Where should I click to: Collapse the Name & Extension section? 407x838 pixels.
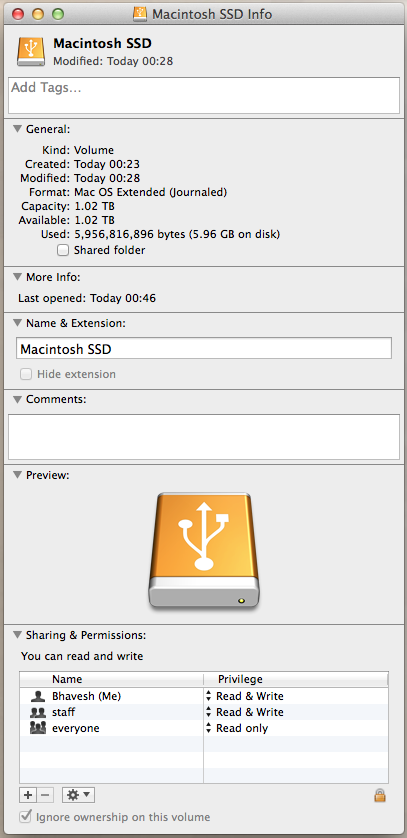[x=18, y=323]
